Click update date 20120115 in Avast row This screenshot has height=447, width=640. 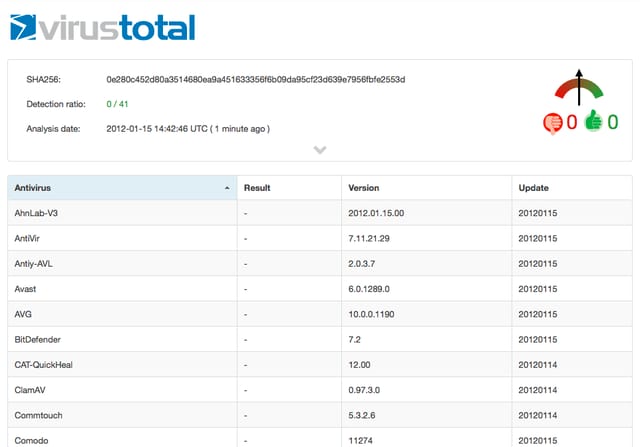[x=538, y=289]
